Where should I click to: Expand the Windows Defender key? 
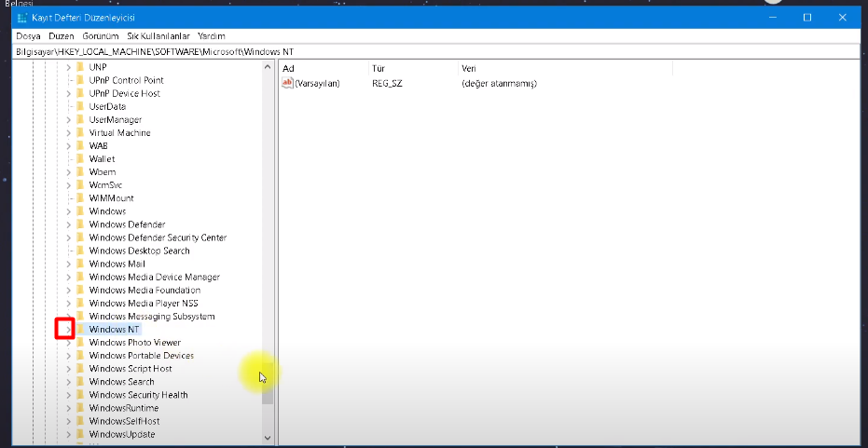(69, 224)
